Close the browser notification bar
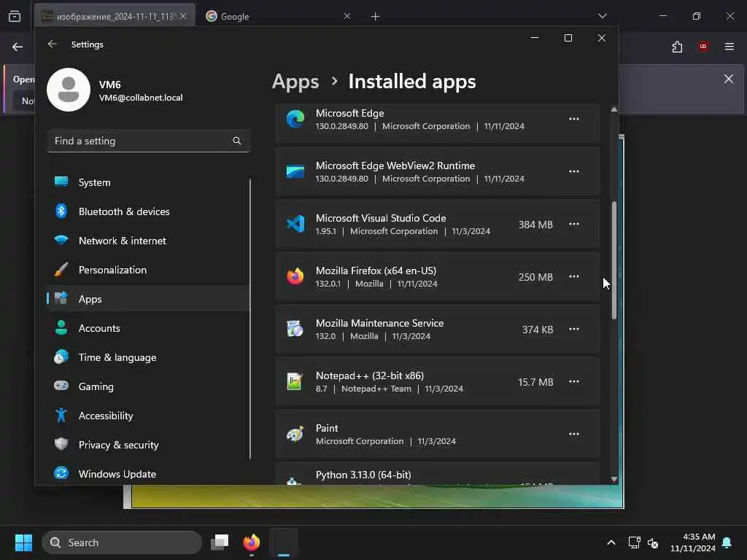 point(729,79)
